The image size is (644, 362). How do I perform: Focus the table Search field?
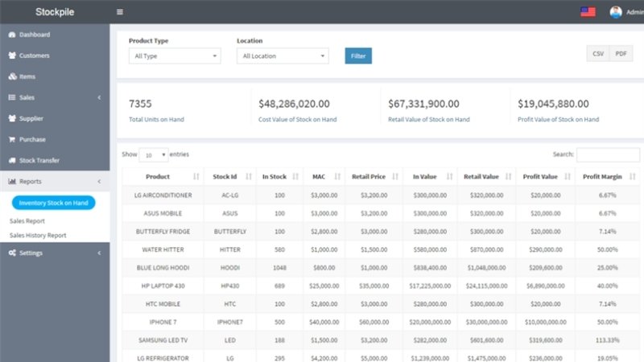[608, 154]
